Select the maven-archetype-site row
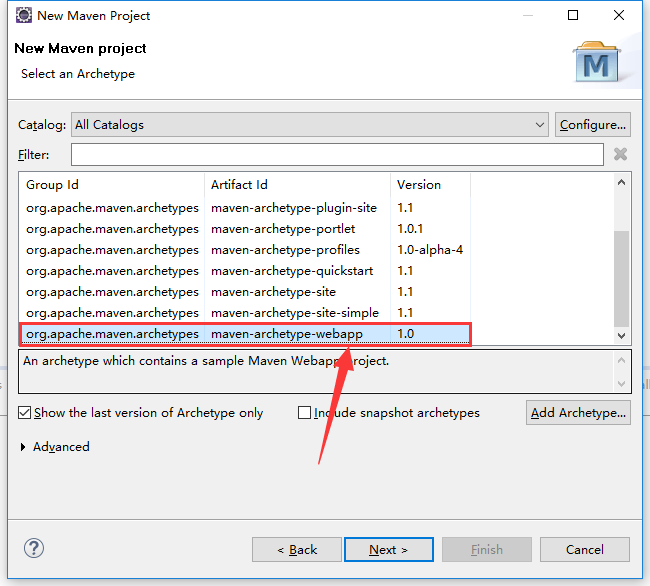This screenshot has width=650, height=586. coord(245,292)
